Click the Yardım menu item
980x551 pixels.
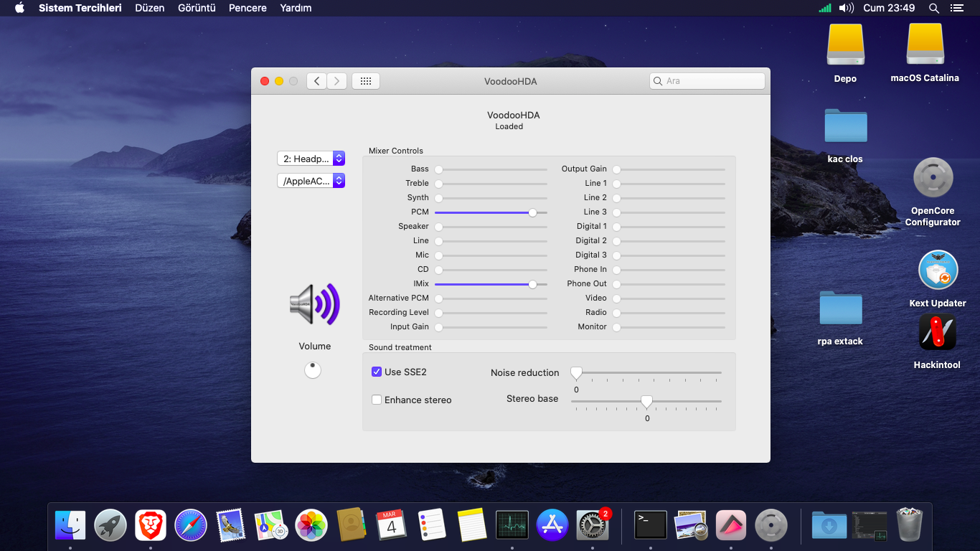(x=296, y=8)
